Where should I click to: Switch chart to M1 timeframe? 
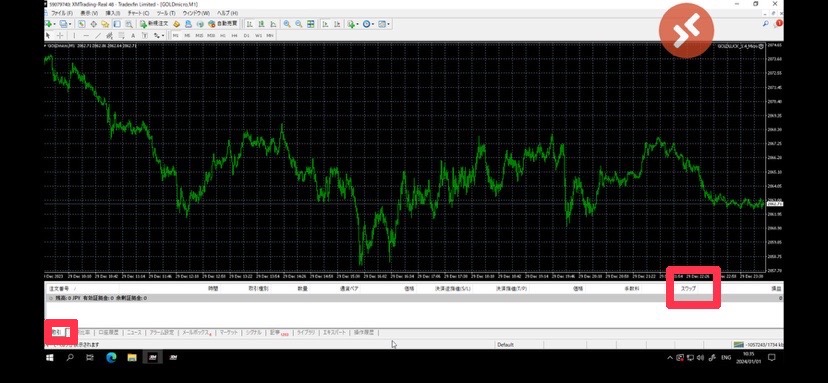[x=175, y=35]
